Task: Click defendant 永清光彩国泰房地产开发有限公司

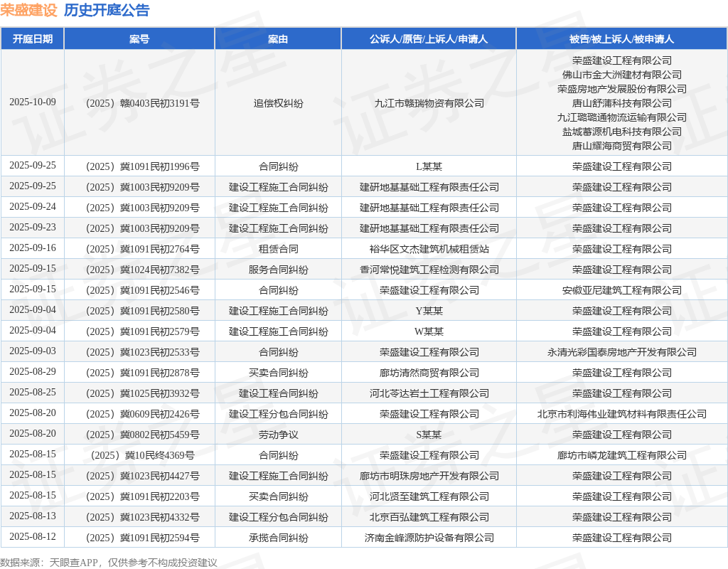Action: [x=621, y=352]
